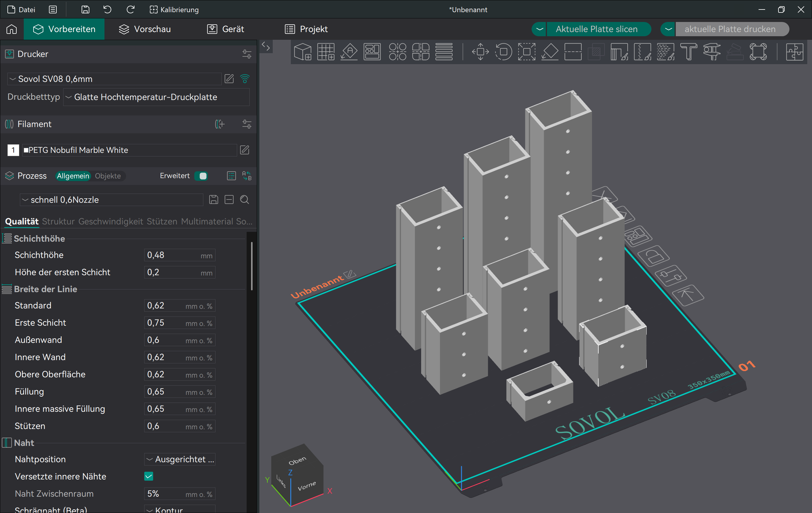Click the Arrange all objects icon
Screen dimensions: 812x513
tap(372, 52)
